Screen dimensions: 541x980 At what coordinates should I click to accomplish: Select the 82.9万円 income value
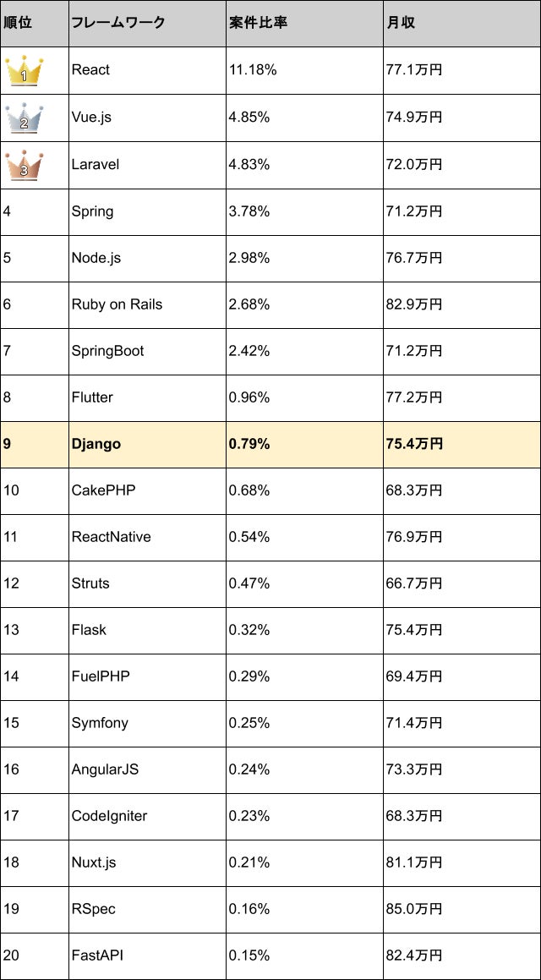tap(413, 304)
